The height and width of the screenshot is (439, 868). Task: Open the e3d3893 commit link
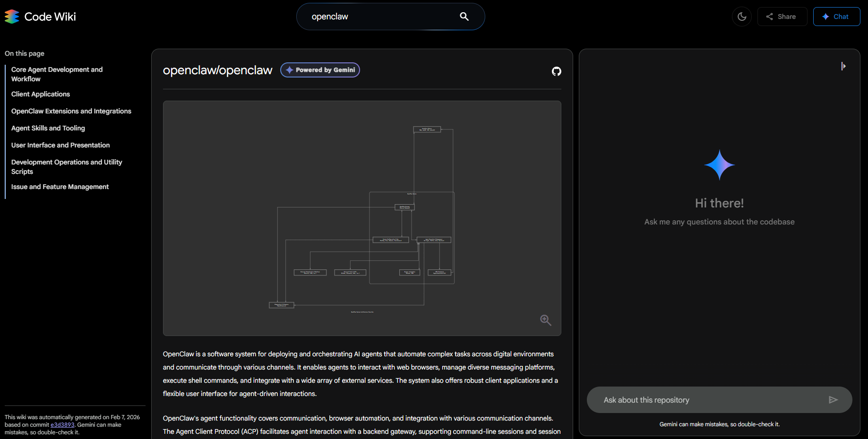(x=62, y=425)
